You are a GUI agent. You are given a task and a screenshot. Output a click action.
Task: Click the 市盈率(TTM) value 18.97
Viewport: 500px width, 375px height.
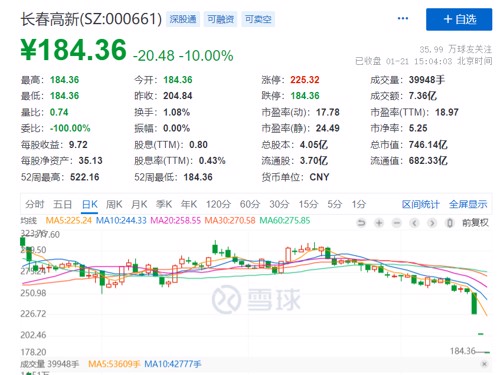(x=447, y=112)
